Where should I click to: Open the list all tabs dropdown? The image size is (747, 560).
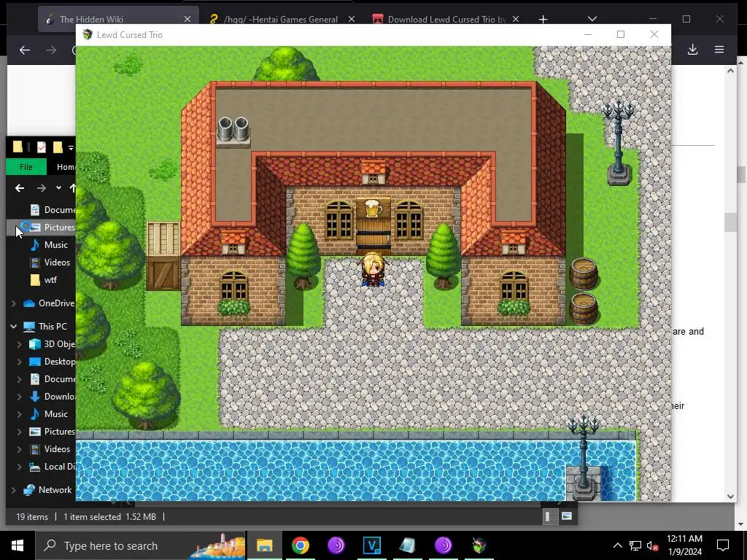[x=592, y=19]
